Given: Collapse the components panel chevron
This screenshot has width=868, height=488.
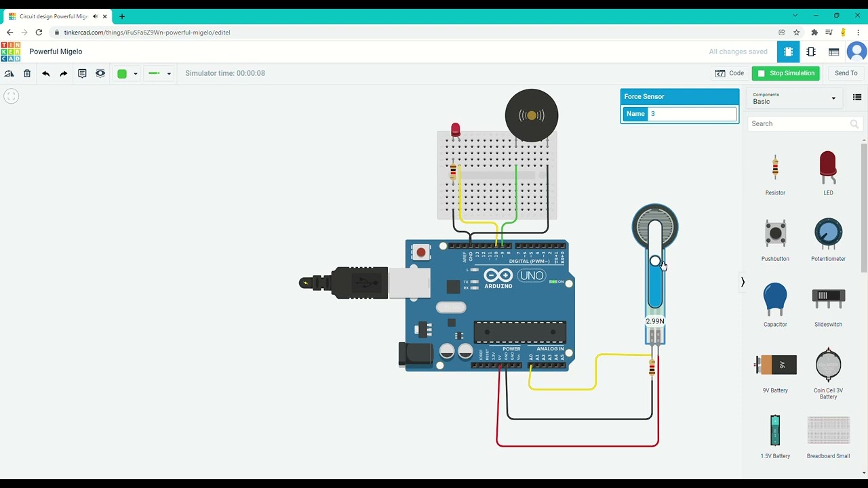Looking at the screenshot, I should point(743,282).
